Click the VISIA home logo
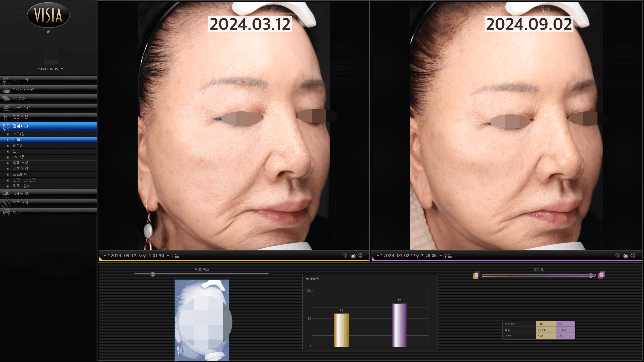The width and height of the screenshot is (644, 362). pos(48,15)
